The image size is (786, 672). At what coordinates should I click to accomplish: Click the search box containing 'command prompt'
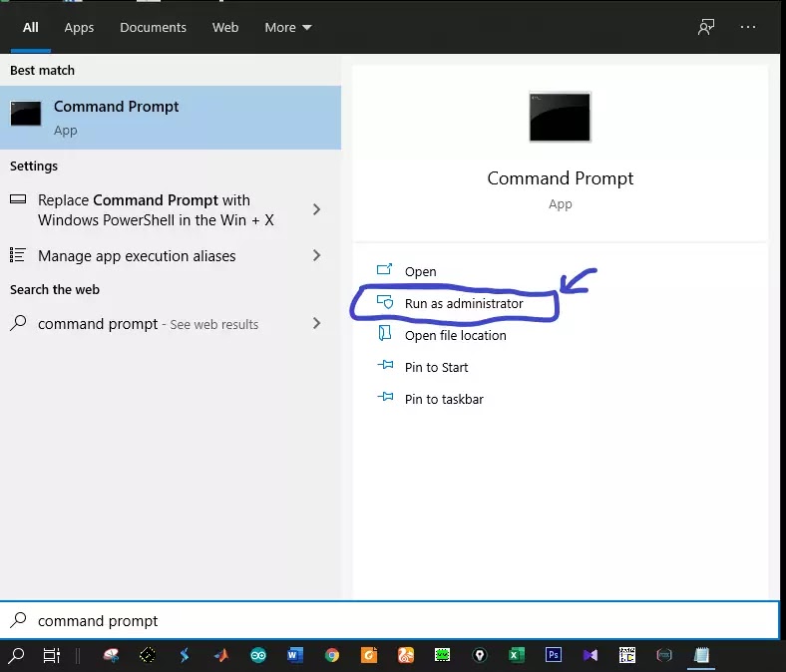(x=390, y=620)
